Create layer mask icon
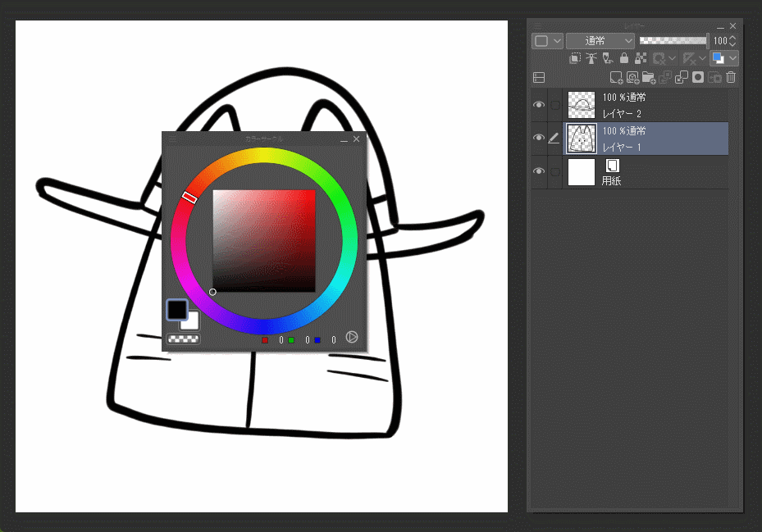 (x=698, y=77)
